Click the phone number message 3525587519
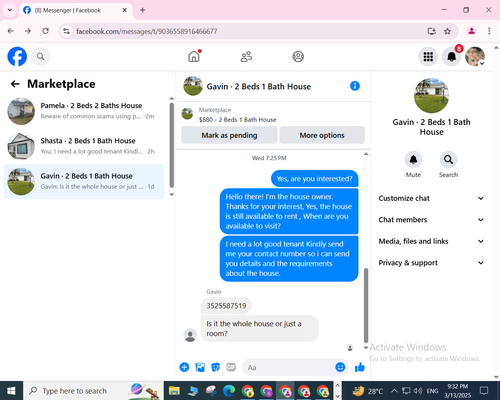The width and height of the screenshot is (500, 400). click(x=226, y=306)
